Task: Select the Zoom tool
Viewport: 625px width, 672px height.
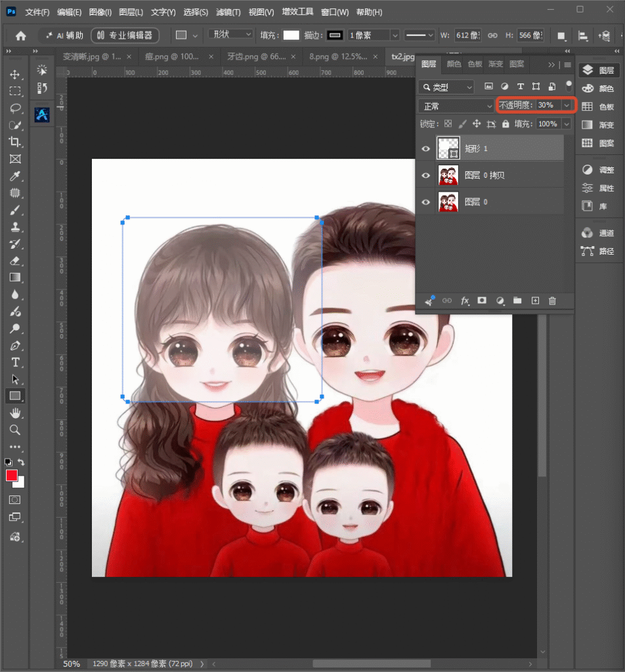Action: click(x=15, y=430)
